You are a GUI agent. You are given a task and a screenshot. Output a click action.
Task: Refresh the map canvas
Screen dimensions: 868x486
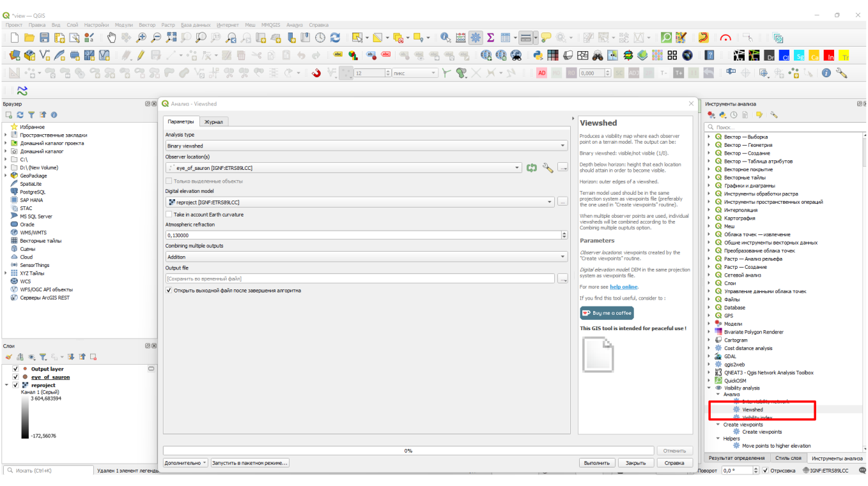pyautogui.click(x=335, y=38)
